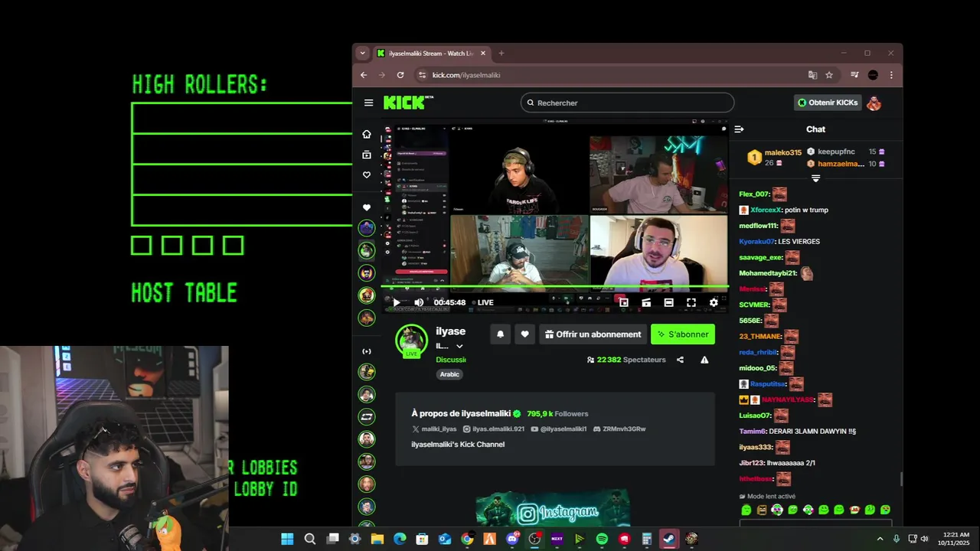Open @ilyaselmaliki1 YouTube link
The image size is (980, 551).
[559, 429]
